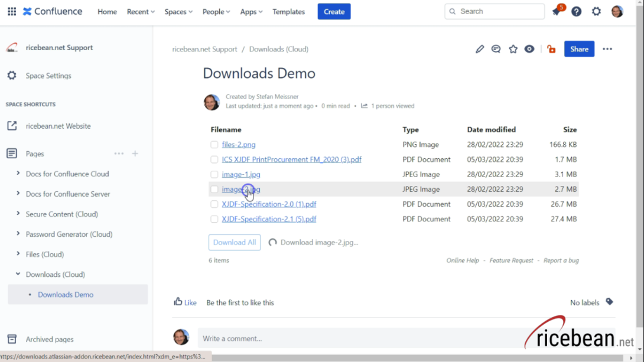Check the image-2.jpg checkbox
This screenshot has width=644, height=362.
point(214,189)
